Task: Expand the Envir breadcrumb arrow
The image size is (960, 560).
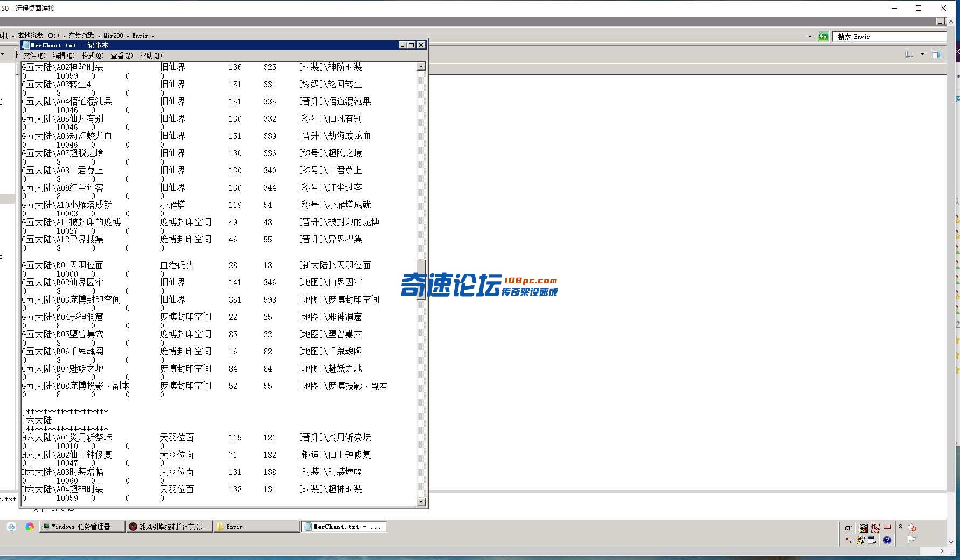Action: pyautogui.click(x=153, y=36)
